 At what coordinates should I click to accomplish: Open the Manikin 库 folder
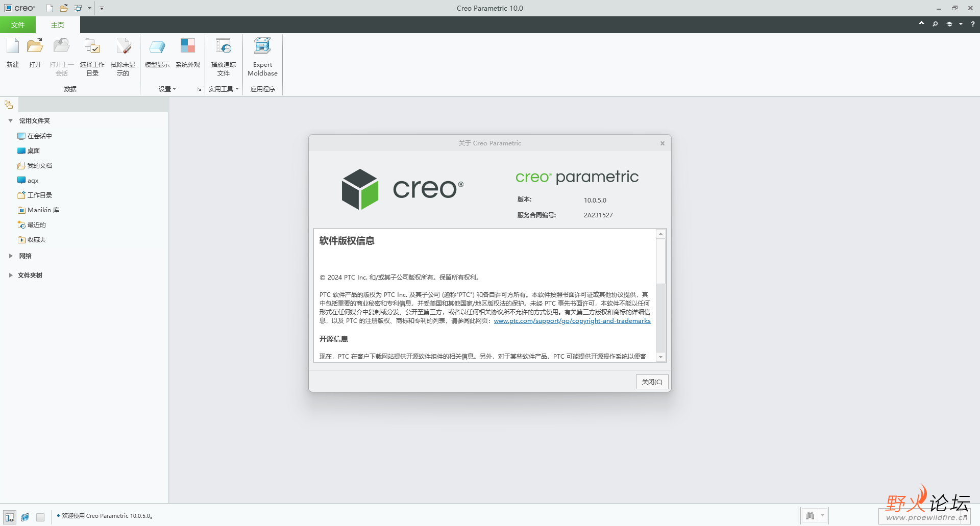click(38, 210)
